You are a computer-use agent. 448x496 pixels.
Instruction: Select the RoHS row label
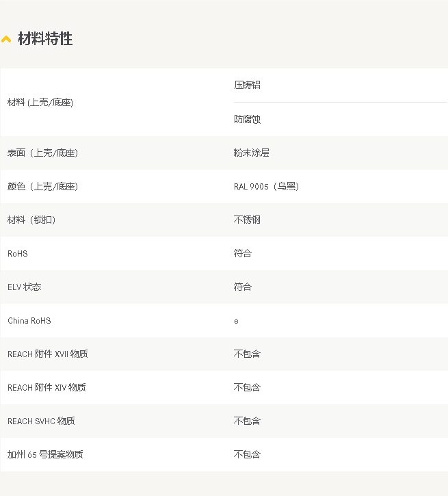(x=18, y=254)
